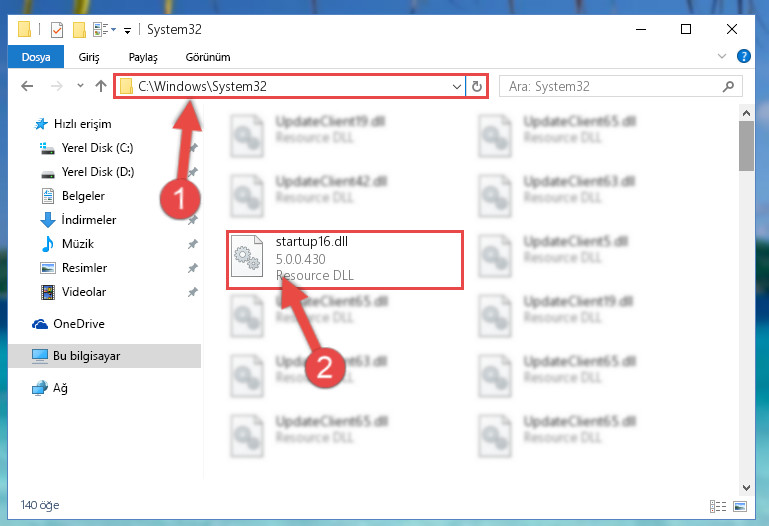Maximize the System32 window
Image resolution: width=769 pixels, height=526 pixels.
tap(686, 29)
